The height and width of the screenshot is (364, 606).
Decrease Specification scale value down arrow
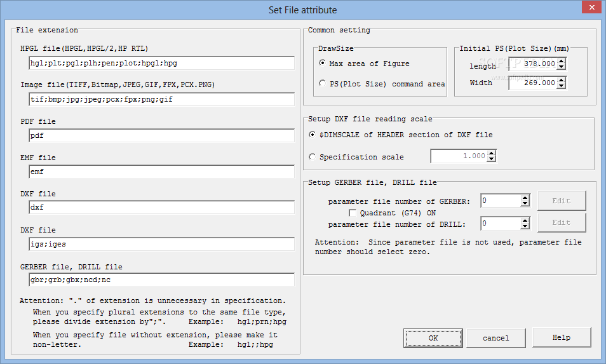tap(491, 159)
